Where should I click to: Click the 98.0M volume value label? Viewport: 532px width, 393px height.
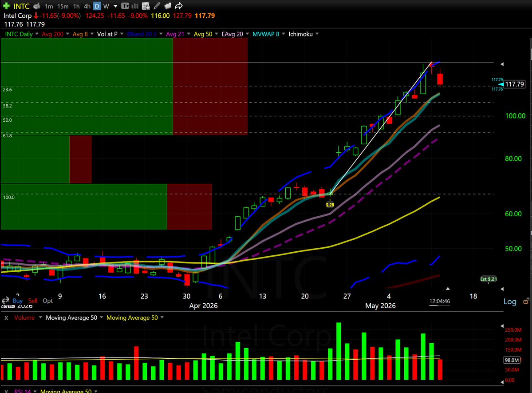coord(512,360)
